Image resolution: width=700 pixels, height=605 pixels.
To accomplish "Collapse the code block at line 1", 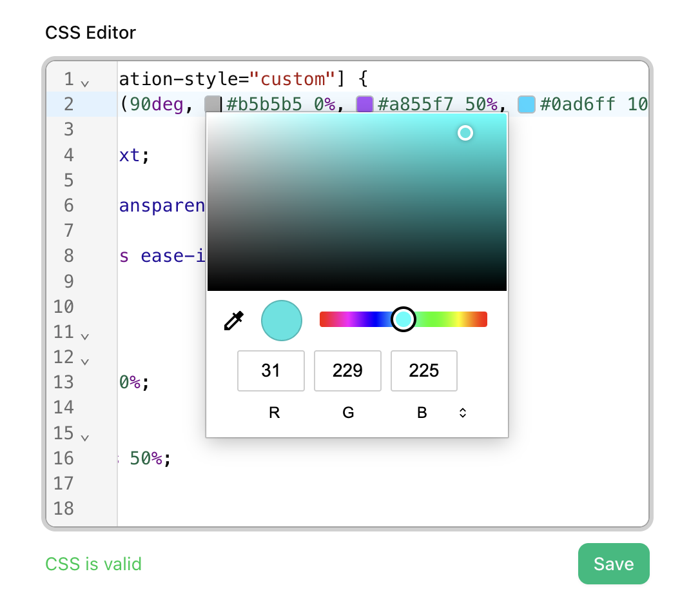I will tap(83, 81).
